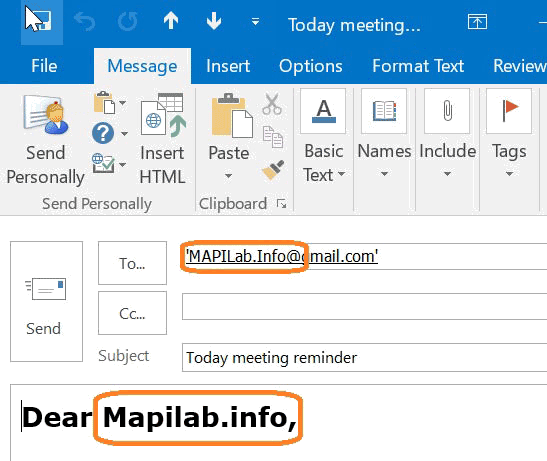
Task: Click the Undo arrow in quick access toolbar
Action: pyautogui.click(x=84, y=22)
